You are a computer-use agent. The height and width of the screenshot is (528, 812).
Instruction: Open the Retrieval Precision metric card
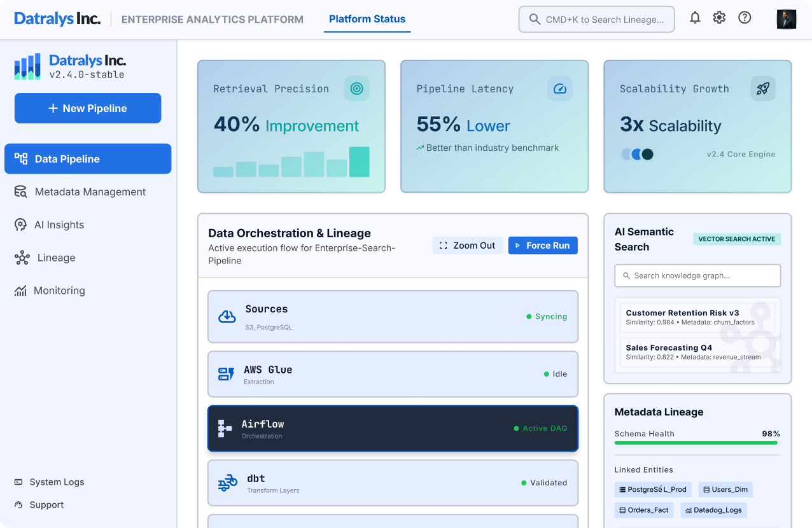click(x=291, y=127)
